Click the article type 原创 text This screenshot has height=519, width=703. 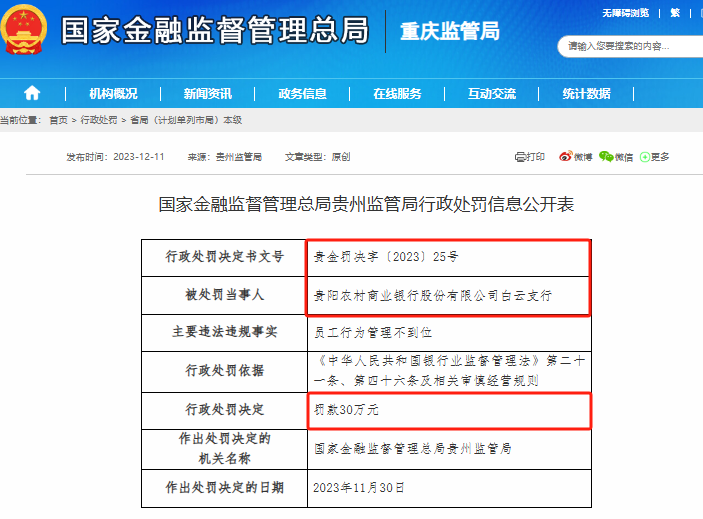[x=341, y=157]
